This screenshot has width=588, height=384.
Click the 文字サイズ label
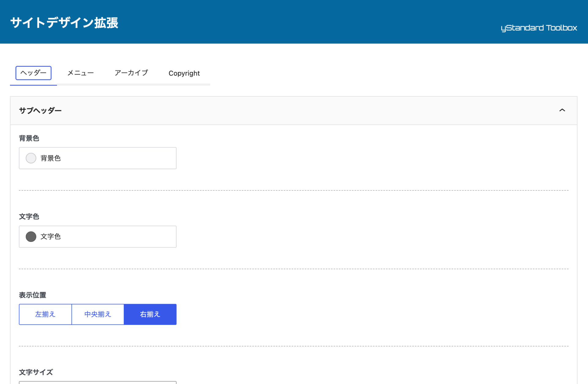point(36,372)
